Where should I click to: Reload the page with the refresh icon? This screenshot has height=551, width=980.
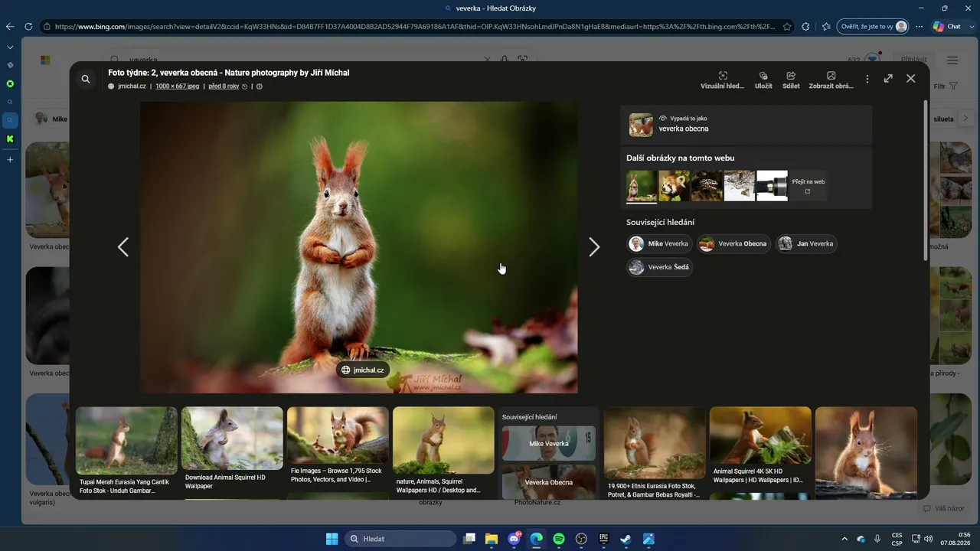(x=28, y=26)
